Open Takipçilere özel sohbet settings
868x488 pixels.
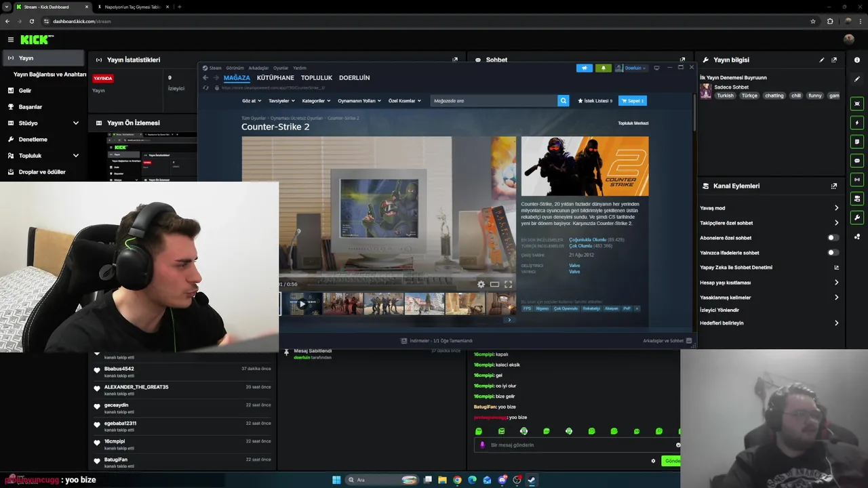tap(769, 223)
